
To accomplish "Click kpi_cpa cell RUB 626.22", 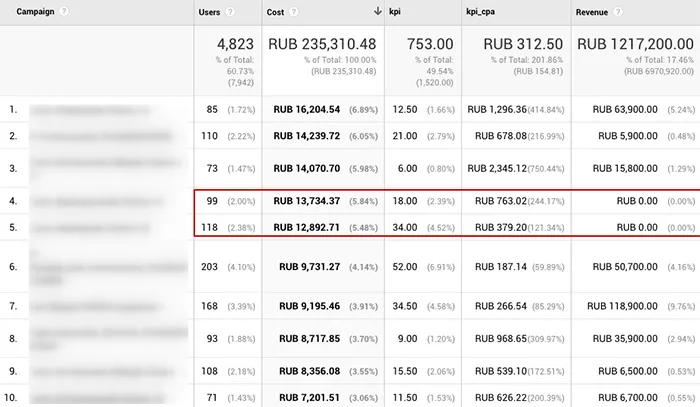I will tap(501, 398).
